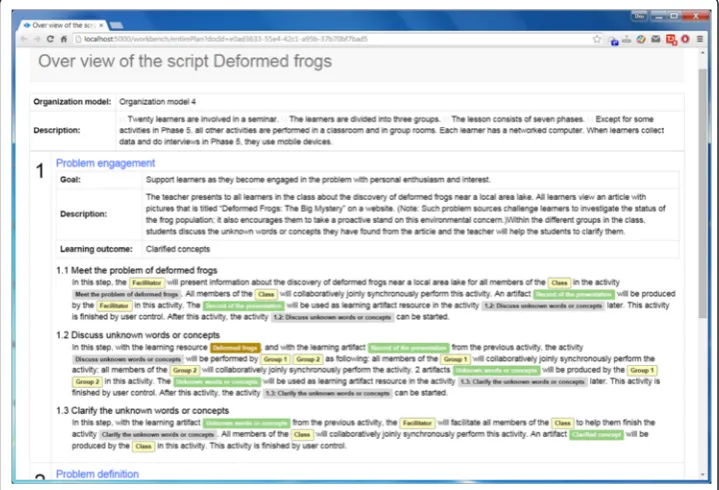Click green artifact badge before 'from the previous activity' in 1.2
The width and height of the screenshot is (719, 490).
pos(409,348)
